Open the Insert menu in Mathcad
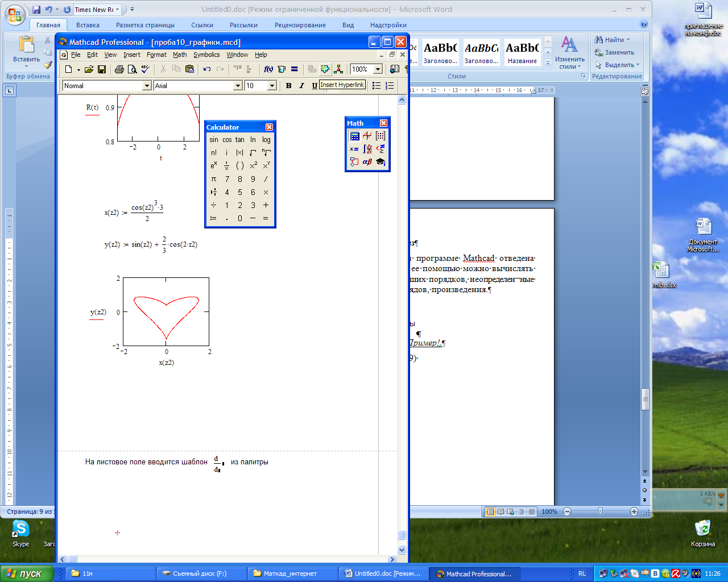The width and height of the screenshot is (728, 582). [x=132, y=55]
